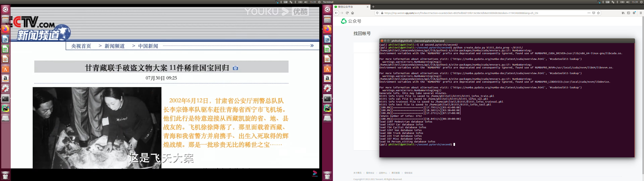Click the Firefox home icon
644x181 pixels.
tap(353, 13)
